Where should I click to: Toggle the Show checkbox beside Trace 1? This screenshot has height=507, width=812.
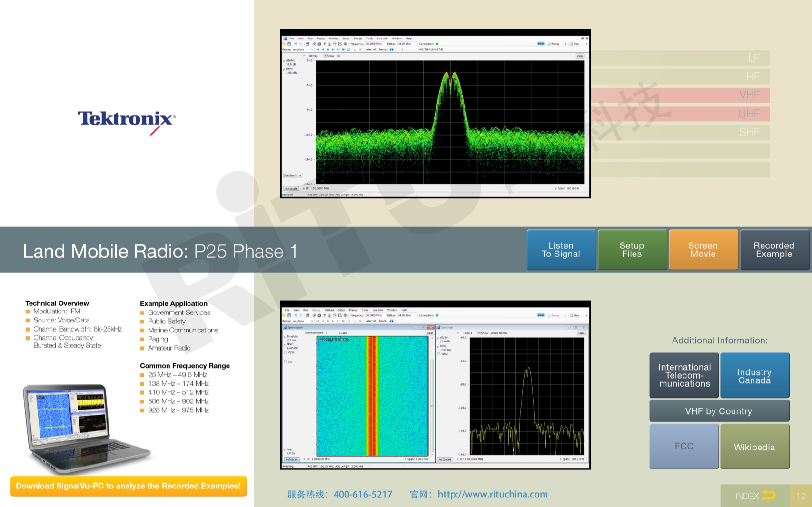pyautogui.click(x=479, y=333)
